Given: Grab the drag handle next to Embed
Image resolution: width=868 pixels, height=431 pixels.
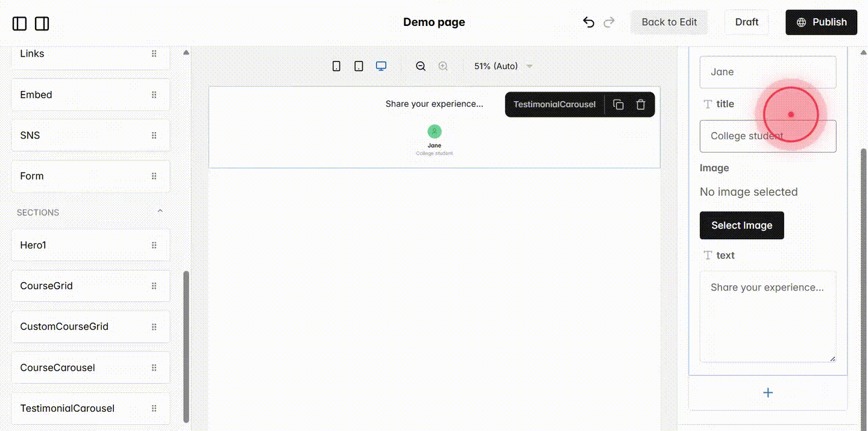Looking at the screenshot, I should pos(154,95).
